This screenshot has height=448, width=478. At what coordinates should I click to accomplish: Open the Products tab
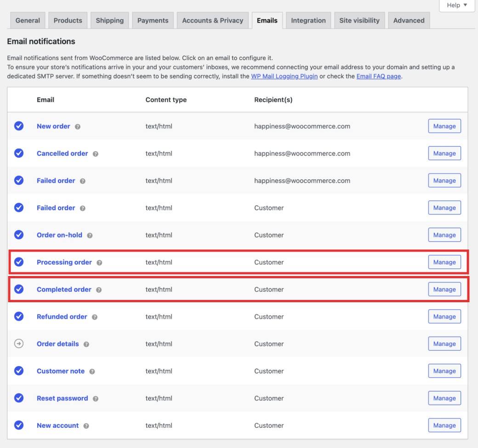[68, 20]
